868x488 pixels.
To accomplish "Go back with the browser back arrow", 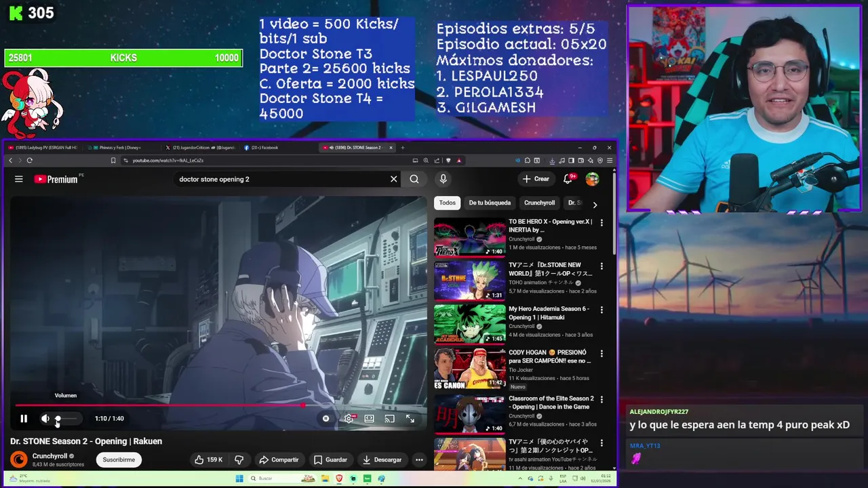I will point(10,161).
